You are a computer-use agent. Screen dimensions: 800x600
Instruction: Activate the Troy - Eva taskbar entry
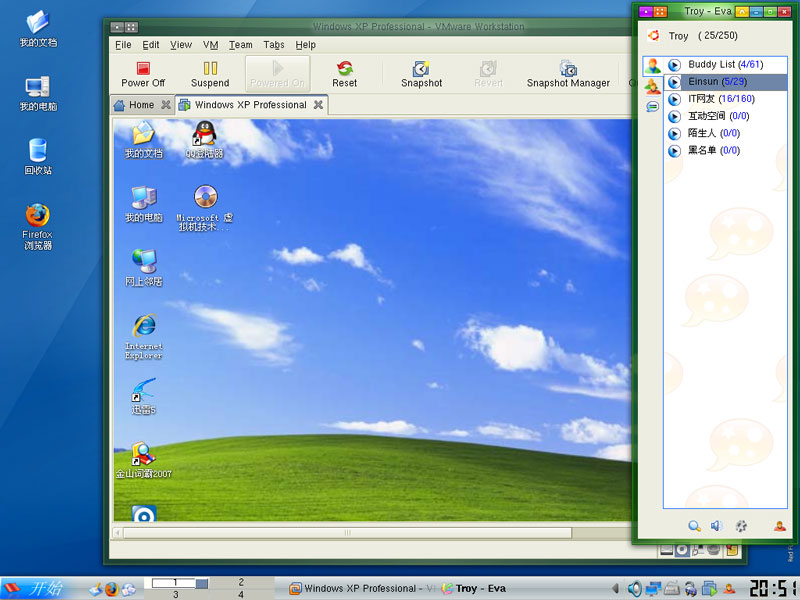pyautogui.click(x=474, y=589)
